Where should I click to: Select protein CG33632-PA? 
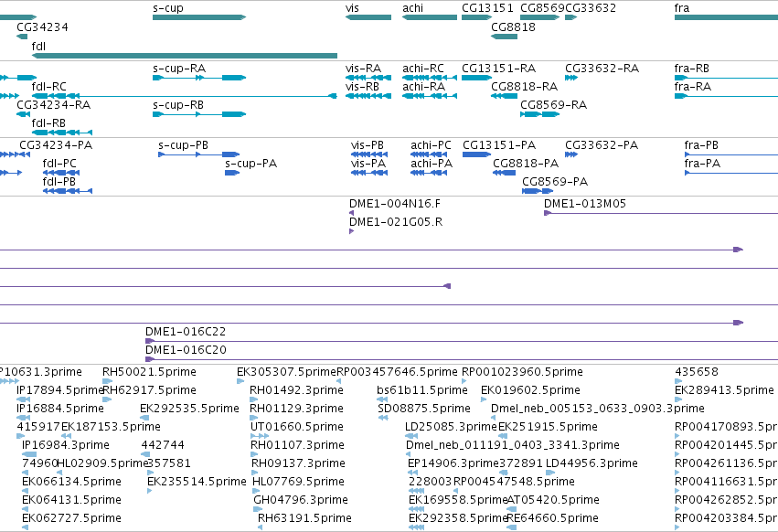pyautogui.click(x=571, y=154)
